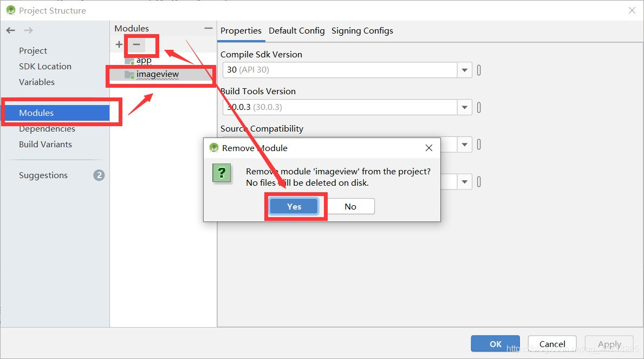Open SDK Location settings
Image resolution: width=644 pixels, height=359 pixels.
pyautogui.click(x=45, y=66)
